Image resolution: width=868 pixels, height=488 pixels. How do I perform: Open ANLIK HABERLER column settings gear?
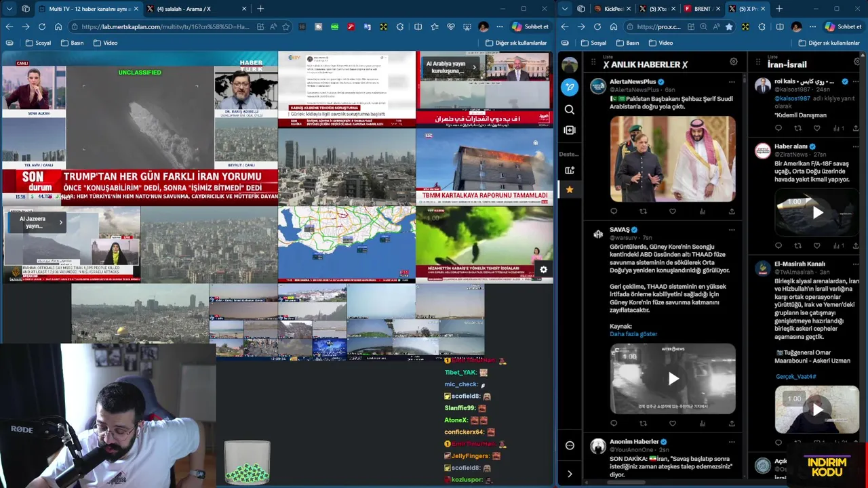[733, 62]
